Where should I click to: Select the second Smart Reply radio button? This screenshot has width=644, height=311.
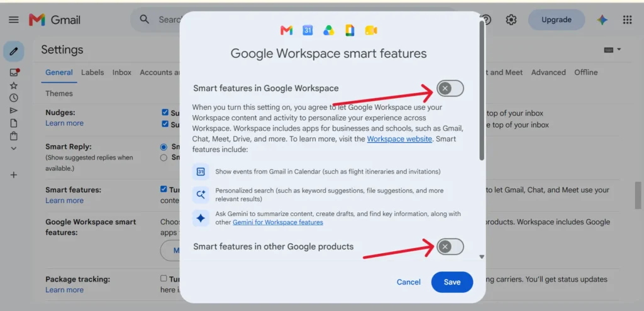pos(164,157)
